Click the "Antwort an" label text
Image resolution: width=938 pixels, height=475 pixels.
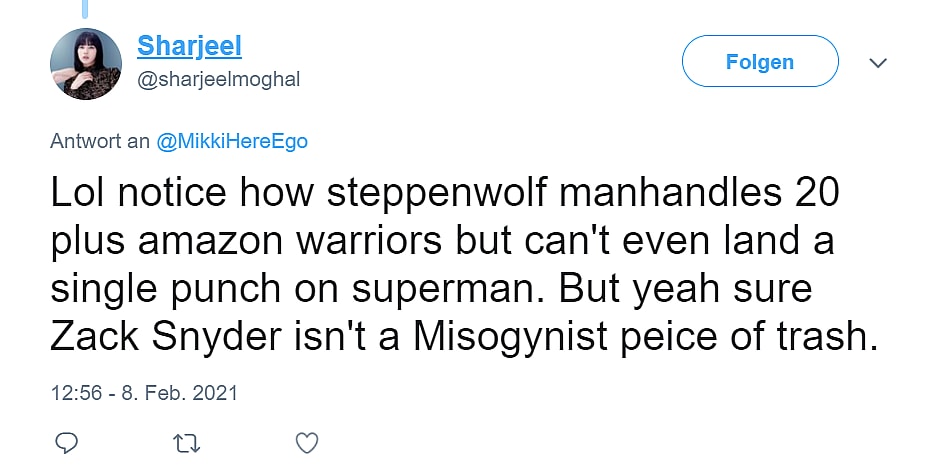(100, 141)
